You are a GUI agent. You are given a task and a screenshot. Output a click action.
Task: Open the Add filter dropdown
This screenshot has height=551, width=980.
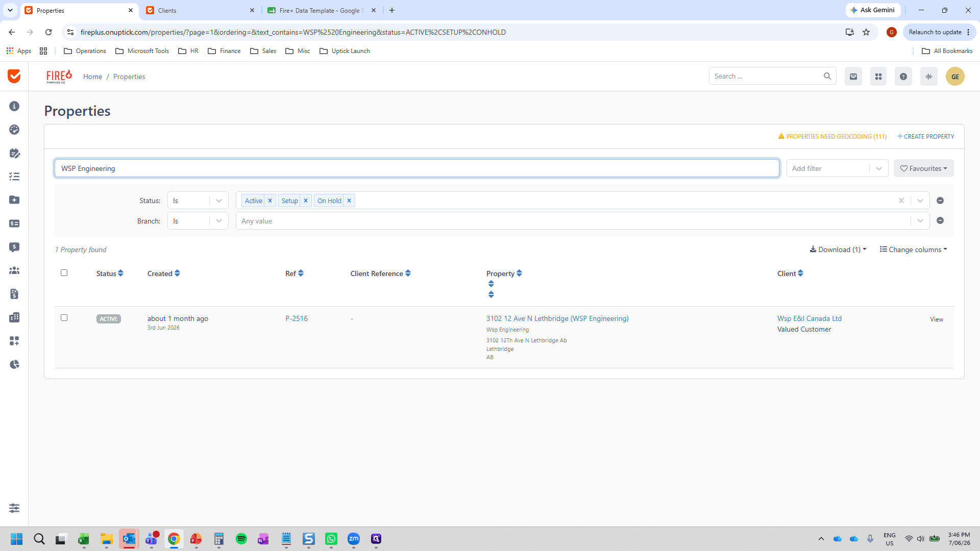coord(837,168)
